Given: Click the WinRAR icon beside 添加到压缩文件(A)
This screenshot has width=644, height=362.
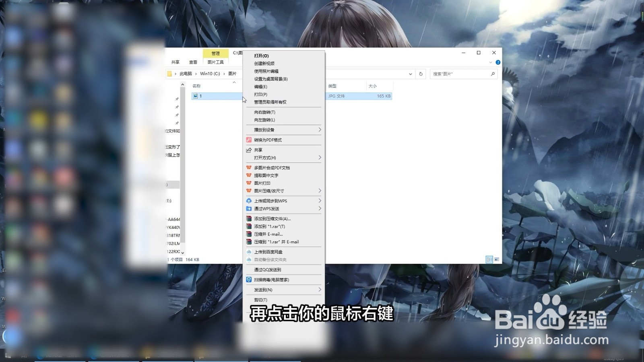Looking at the screenshot, I should (x=249, y=218).
